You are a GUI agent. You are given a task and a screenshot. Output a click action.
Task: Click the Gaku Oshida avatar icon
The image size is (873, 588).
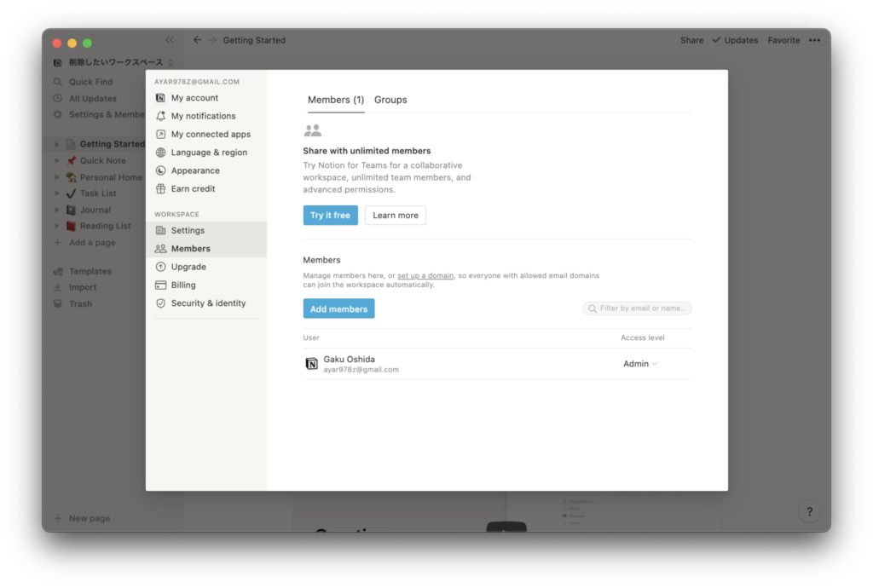click(x=311, y=364)
